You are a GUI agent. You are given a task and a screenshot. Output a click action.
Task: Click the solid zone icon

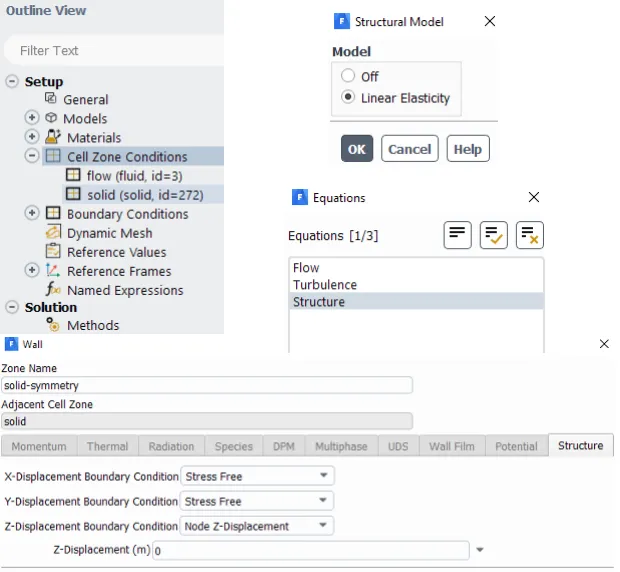click(x=73, y=194)
